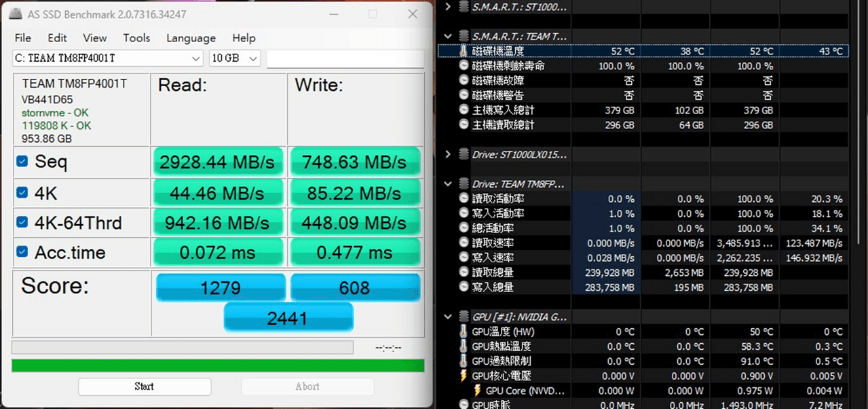Click the Abort button
Viewport: 868px width, 409px height.
[x=307, y=387]
